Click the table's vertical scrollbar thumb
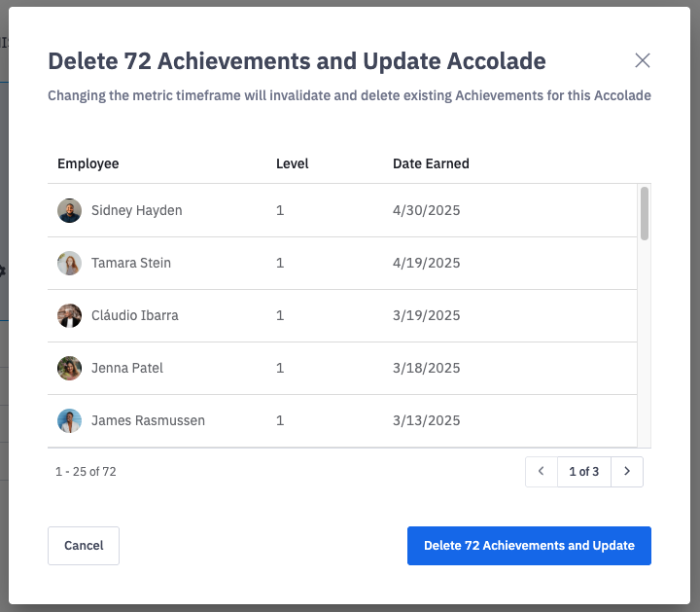700x612 pixels. (644, 213)
